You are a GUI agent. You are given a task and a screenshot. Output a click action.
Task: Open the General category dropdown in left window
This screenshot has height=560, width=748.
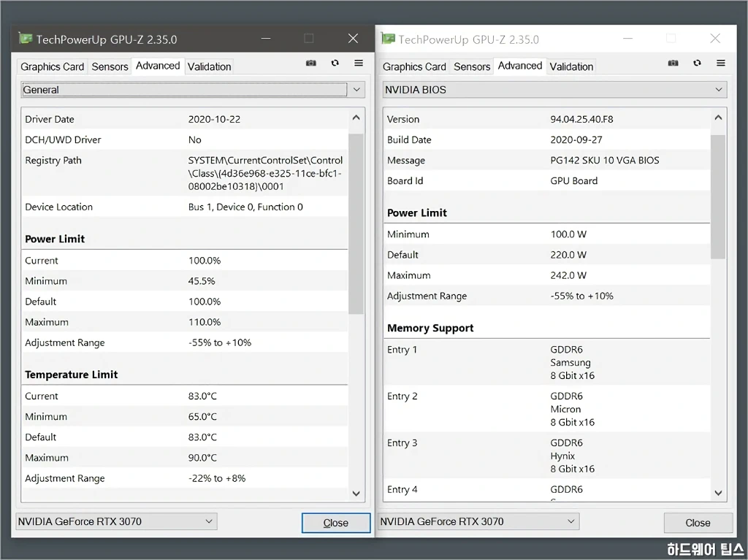click(x=193, y=90)
